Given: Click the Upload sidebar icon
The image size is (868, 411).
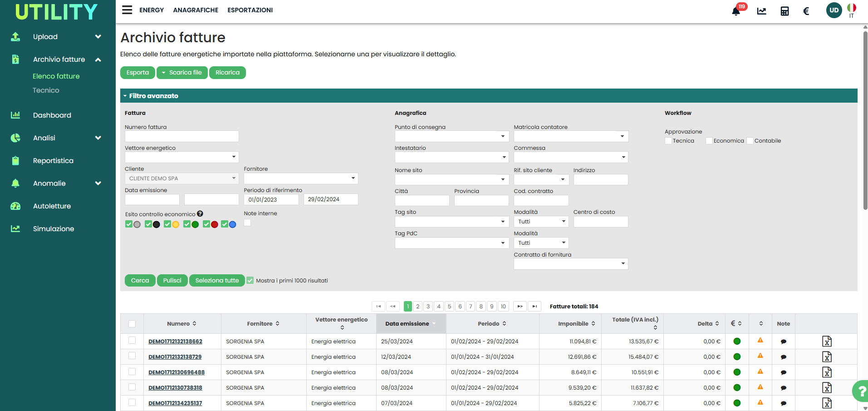Looking at the screenshot, I should 15,37.
